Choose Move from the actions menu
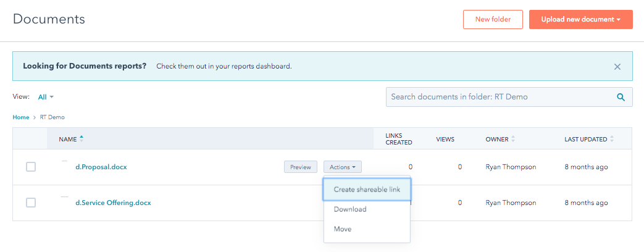Viewport: 644px width, 252px height. click(343, 229)
